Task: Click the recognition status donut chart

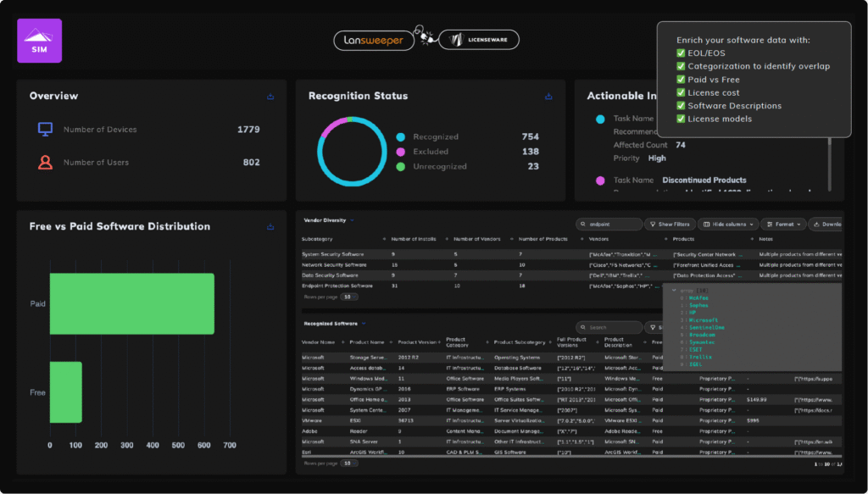Action: click(x=352, y=152)
